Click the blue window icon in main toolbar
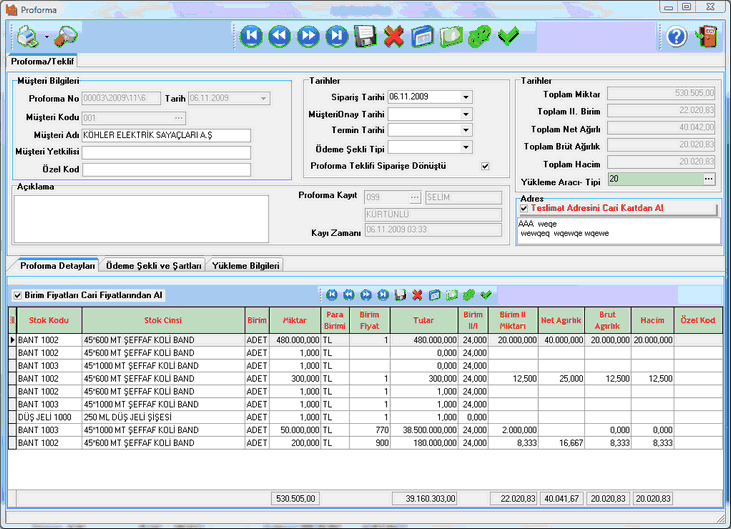Viewport: 731px width, 529px height. [422, 36]
